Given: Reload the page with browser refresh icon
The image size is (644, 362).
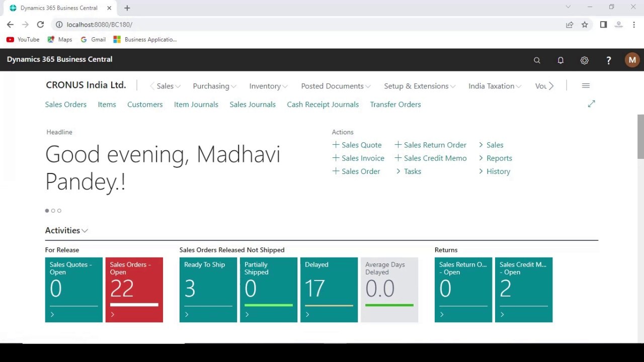Looking at the screenshot, I should coord(40,25).
